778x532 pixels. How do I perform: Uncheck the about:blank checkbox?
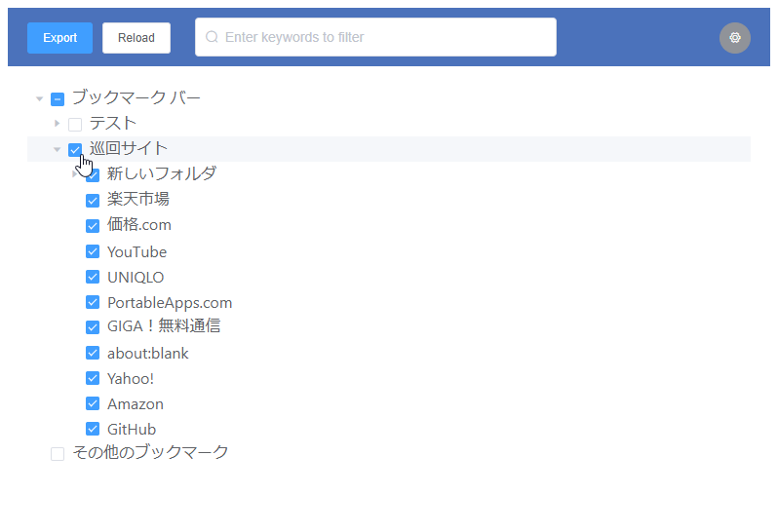[x=93, y=353]
